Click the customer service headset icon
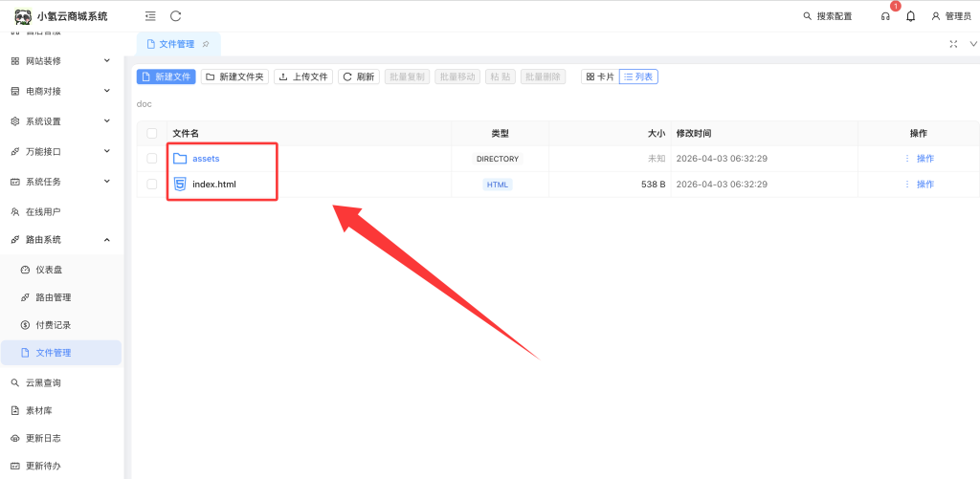Image resolution: width=980 pixels, height=479 pixels. point(885,16)
